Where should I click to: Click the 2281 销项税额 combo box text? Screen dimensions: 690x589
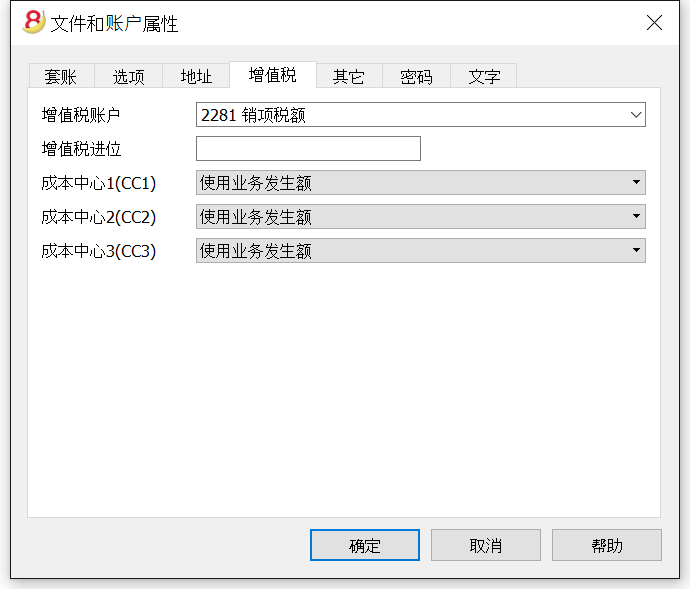coord(253,115)
